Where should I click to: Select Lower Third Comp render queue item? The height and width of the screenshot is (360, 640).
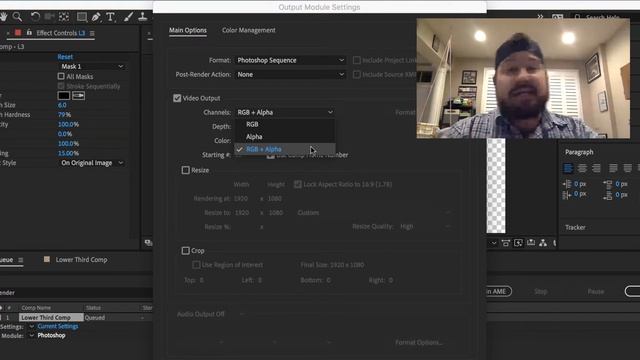point(51,317)
